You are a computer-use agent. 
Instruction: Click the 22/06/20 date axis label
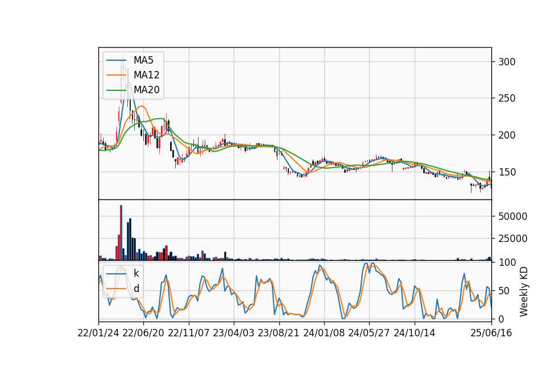point(143,333)
